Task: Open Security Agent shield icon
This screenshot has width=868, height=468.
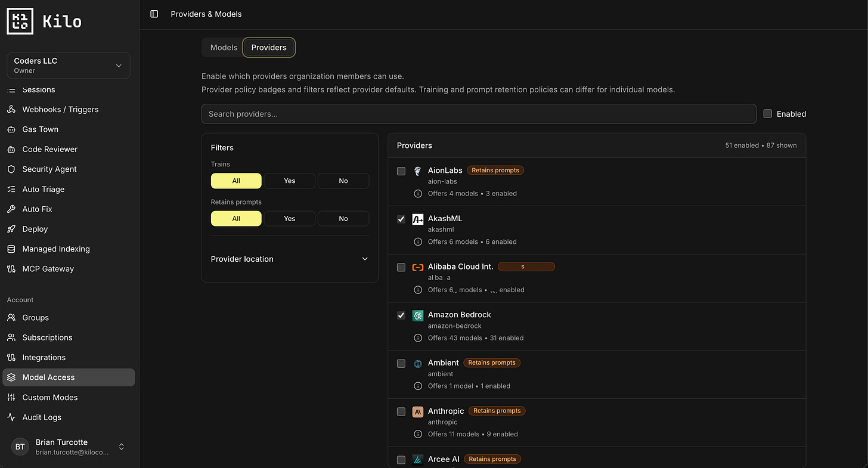Action: pos(11,169)
